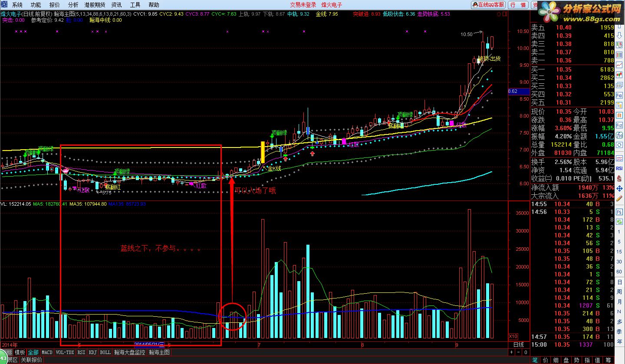Image resolution: width=625 pixels, height=364 pixels.
Task: Click the RSI icon in right sidebar
Action: 620,168
